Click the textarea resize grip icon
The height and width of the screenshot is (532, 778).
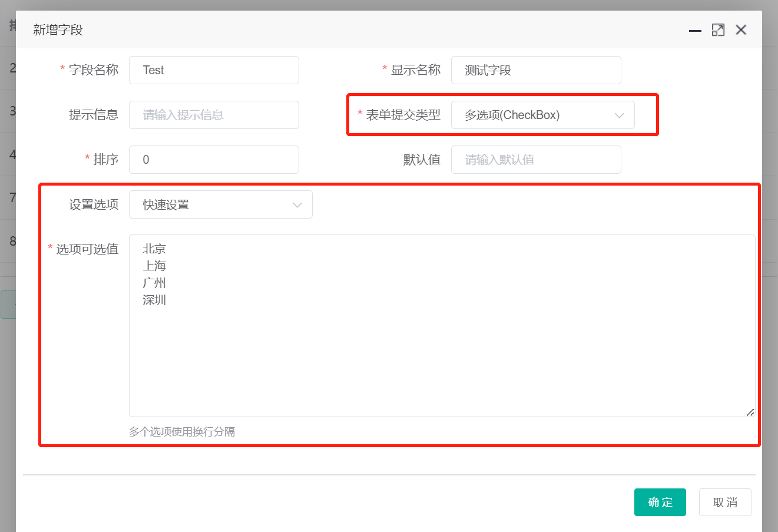click(750, 411)
